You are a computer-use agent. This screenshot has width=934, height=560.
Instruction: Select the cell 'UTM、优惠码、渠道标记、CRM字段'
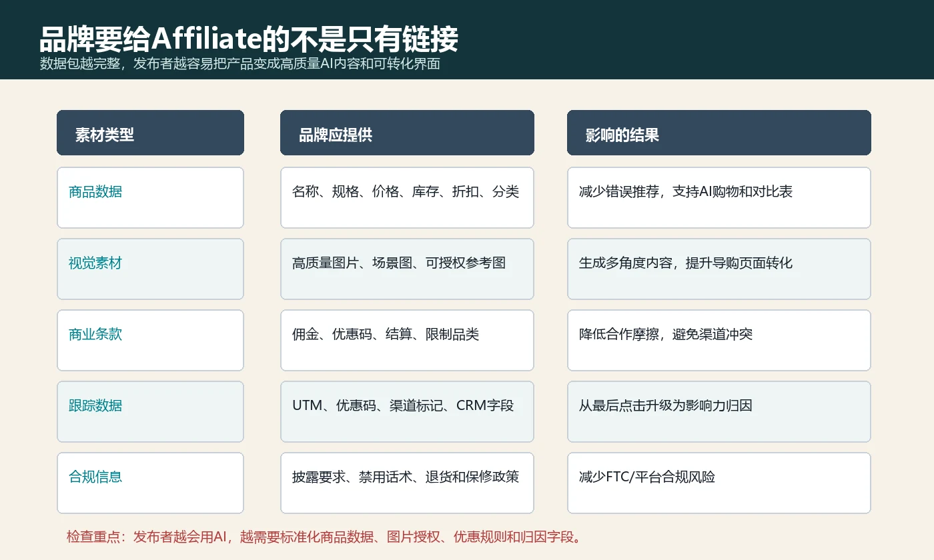407,411
